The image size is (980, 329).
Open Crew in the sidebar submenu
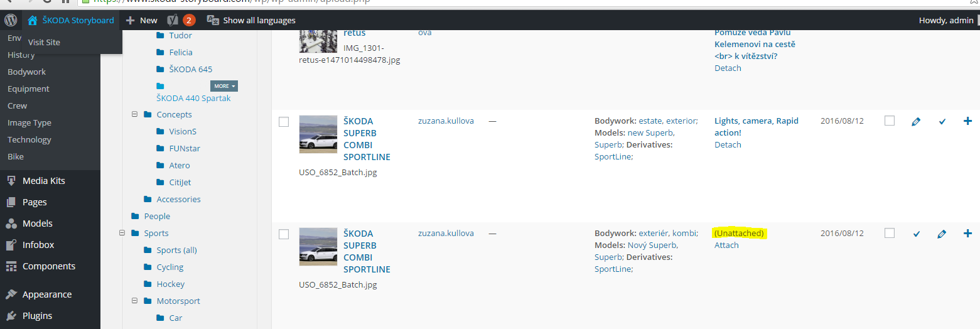17,105
